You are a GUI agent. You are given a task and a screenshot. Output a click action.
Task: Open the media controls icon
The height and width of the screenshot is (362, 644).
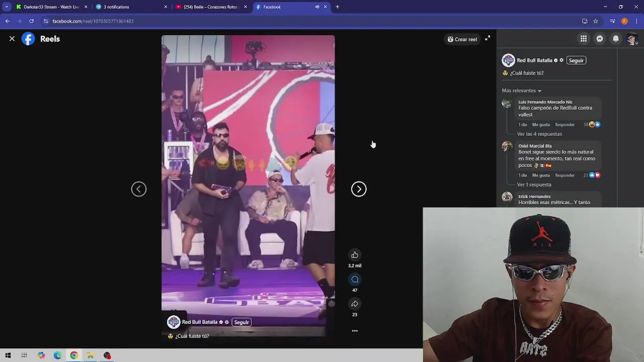click(612, 21)
